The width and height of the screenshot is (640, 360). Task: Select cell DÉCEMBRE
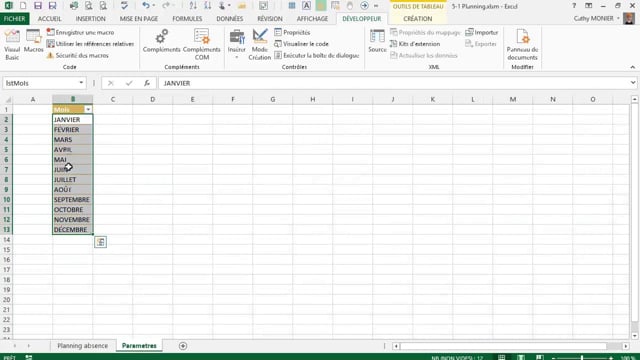pyautogui.click(x=73, y=229)
